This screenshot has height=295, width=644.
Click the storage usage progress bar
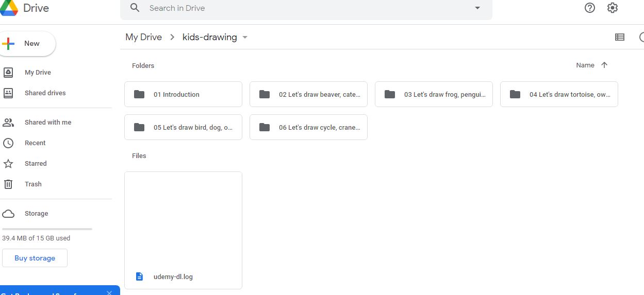[x=47, y=229]
